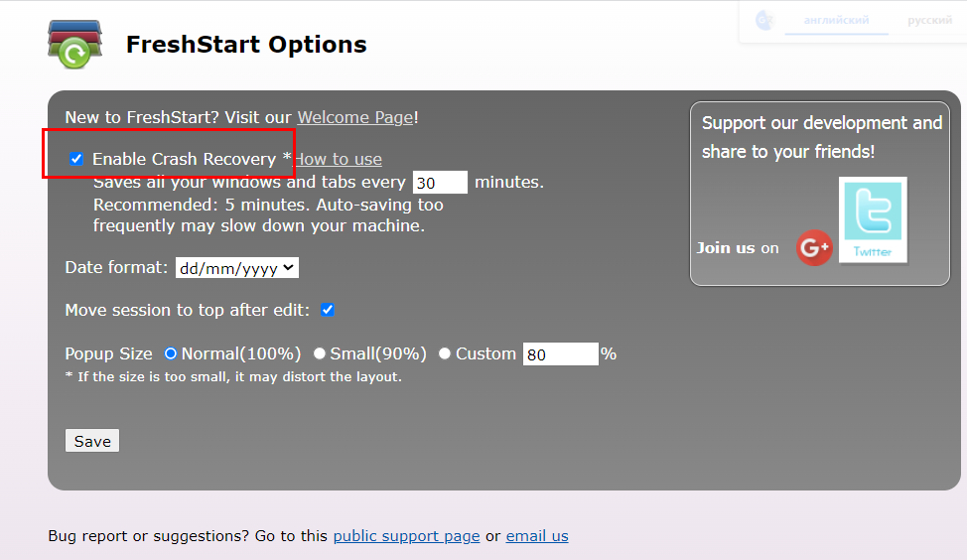Click the email us link
The image size is (967, 560).
coord(537,536)
